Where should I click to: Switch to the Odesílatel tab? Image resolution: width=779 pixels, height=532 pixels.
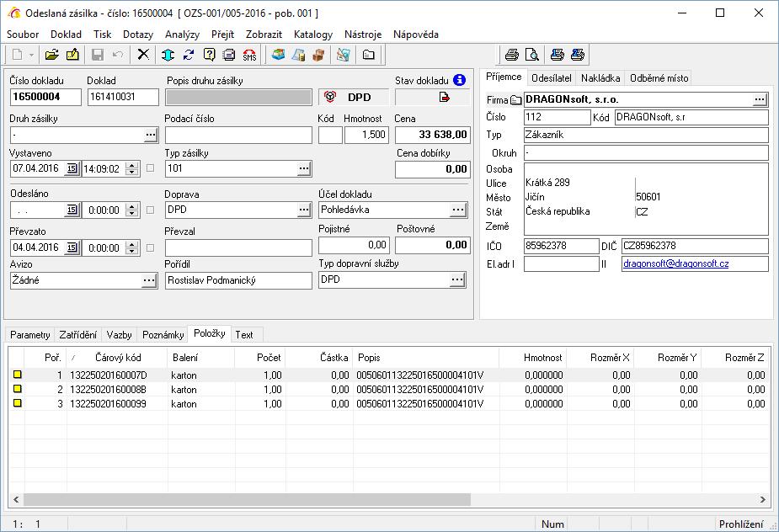pyautogui.click(x=552, y=78)
